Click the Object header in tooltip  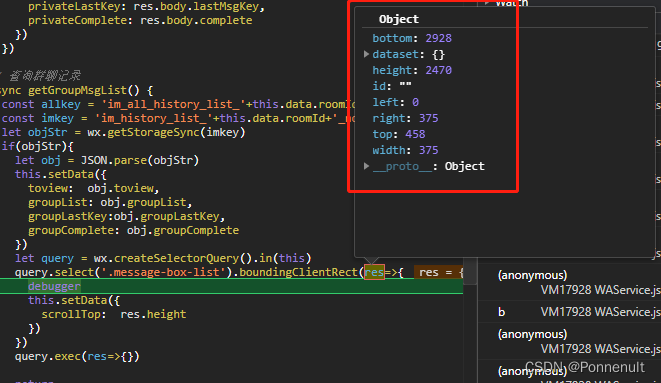[x=399, y=19]
